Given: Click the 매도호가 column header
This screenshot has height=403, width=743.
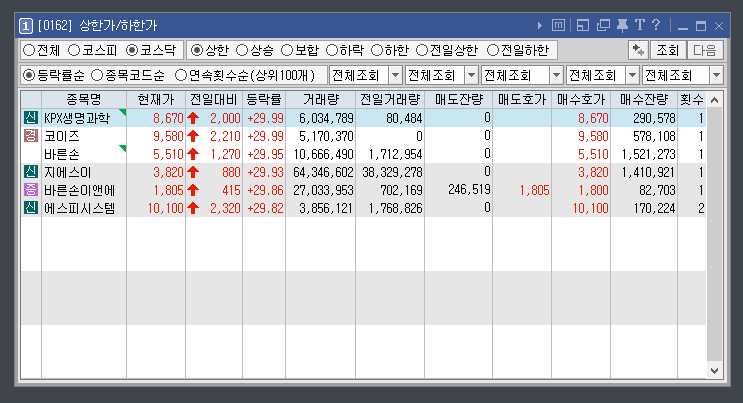Looking at the screenshot, I should 522,100.
